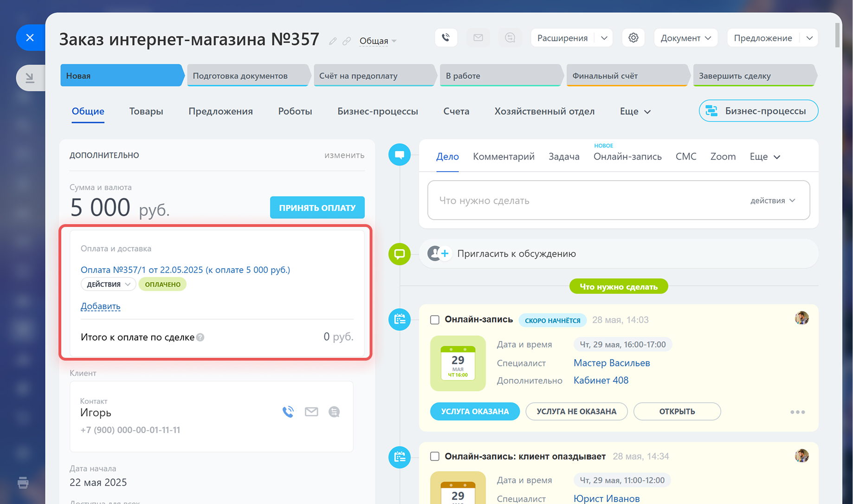Select the Задача activity tab
The width and height of the screenshot is (853, 504).
coord(564,157)
